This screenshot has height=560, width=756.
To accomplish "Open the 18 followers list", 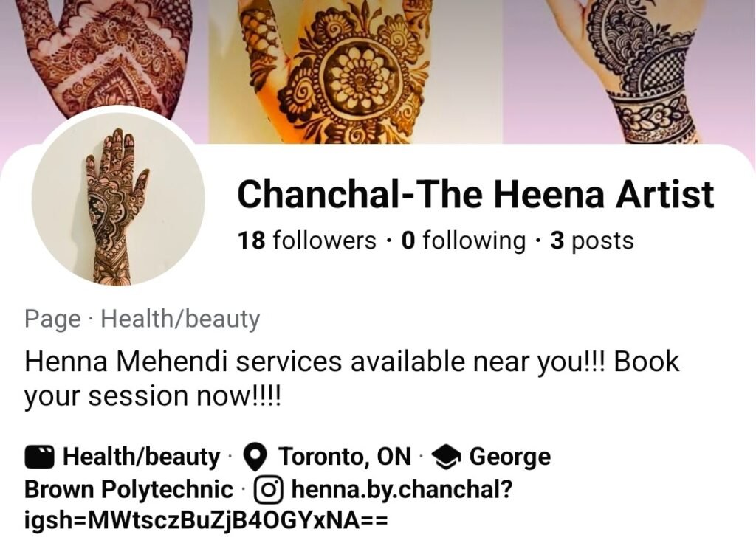I will pyautogui.click(x=306, y=240).
